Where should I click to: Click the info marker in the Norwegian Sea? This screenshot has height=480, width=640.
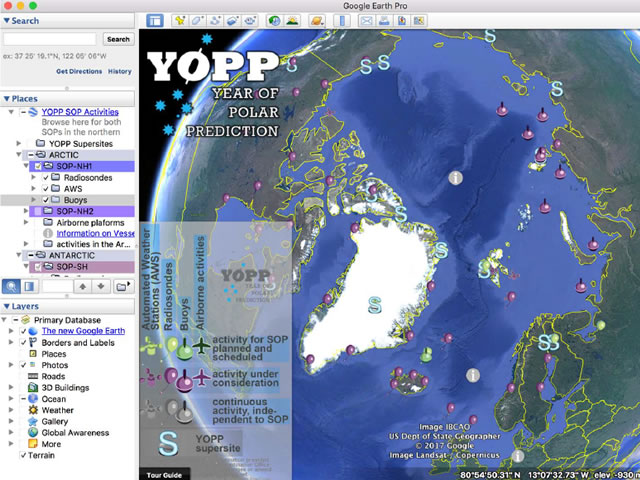pyautogui.click(x=473, y=375)
